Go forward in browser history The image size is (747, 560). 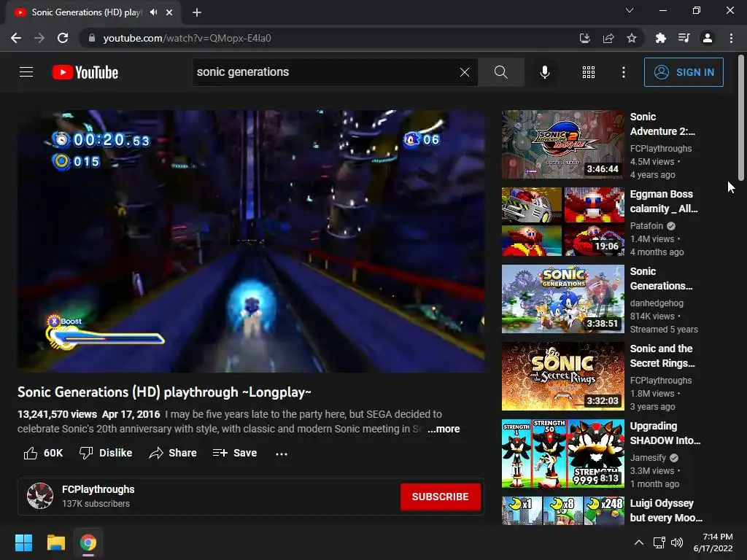[39, 38]
